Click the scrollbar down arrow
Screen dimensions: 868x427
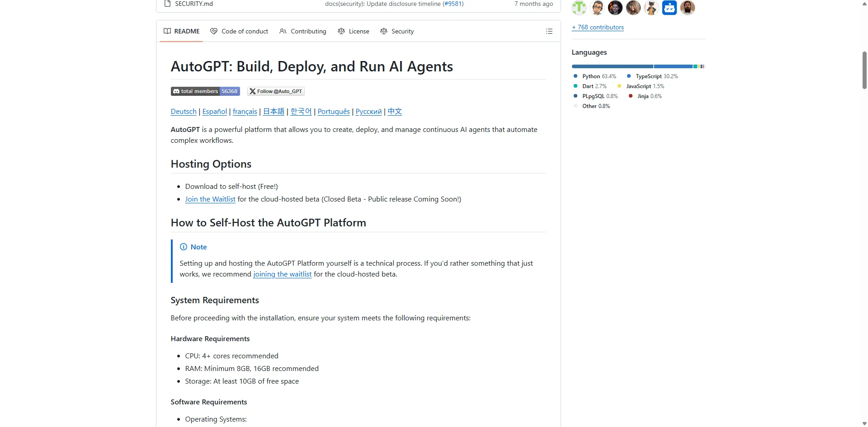coord(864,423)
